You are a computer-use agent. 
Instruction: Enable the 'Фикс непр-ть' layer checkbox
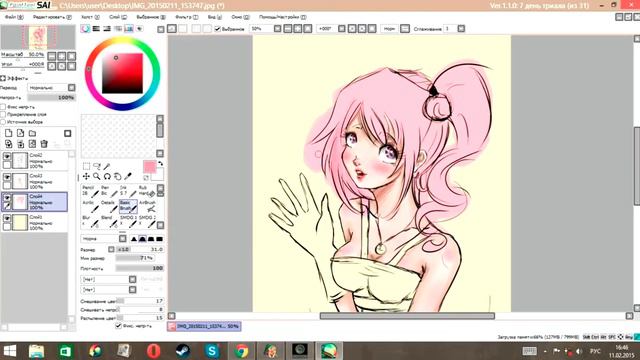tap(3, 107)
